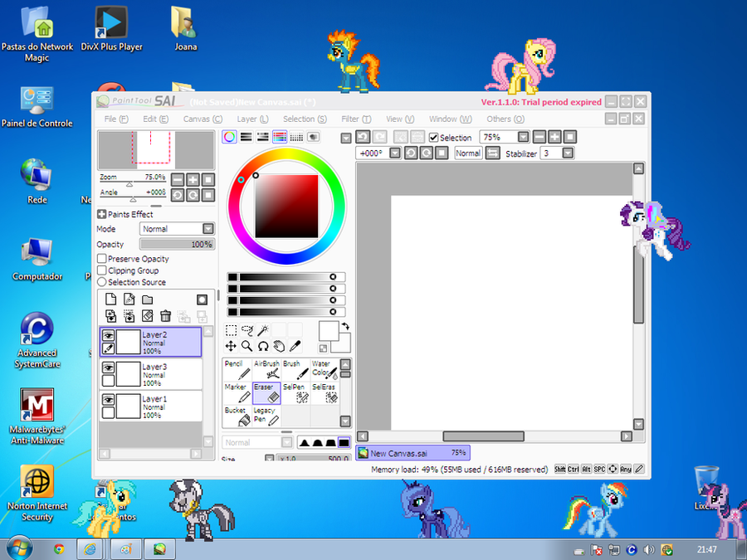Toggle the color wheel panel button
Image resolution: width=747 pixels, height=560 pixels.
click(230, 137)
